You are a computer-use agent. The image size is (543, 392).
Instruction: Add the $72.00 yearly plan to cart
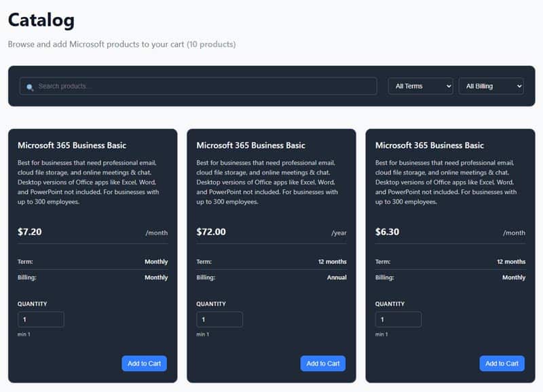(323, 364)
